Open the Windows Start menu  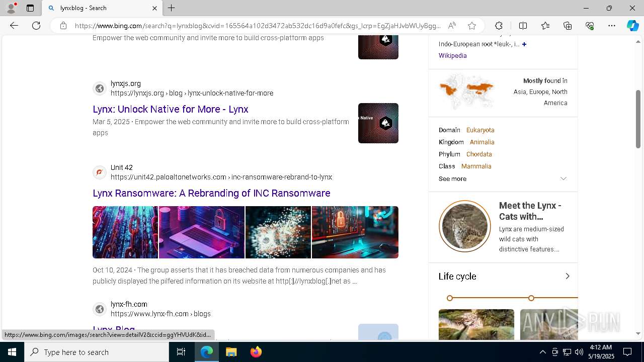pyautogui.click(x=12, y=352)
